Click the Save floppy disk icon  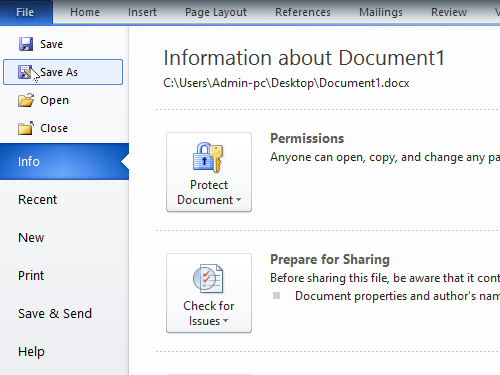pos(26,44)
